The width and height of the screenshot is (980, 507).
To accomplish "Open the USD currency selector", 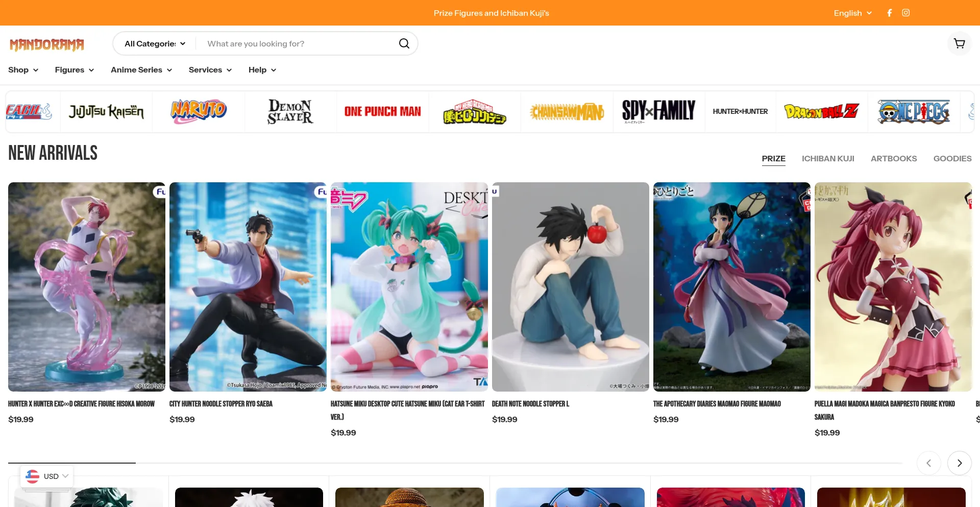I will coord(47,476).
